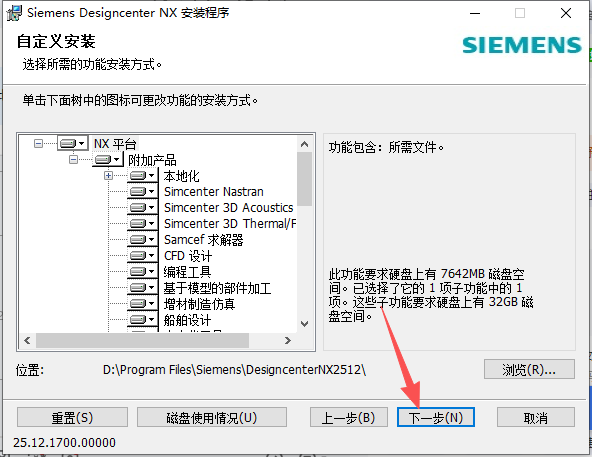
Task: Click the horizontal scrollbar thumb in the tree
Action: pyautogui.click(x=142, y=340)
